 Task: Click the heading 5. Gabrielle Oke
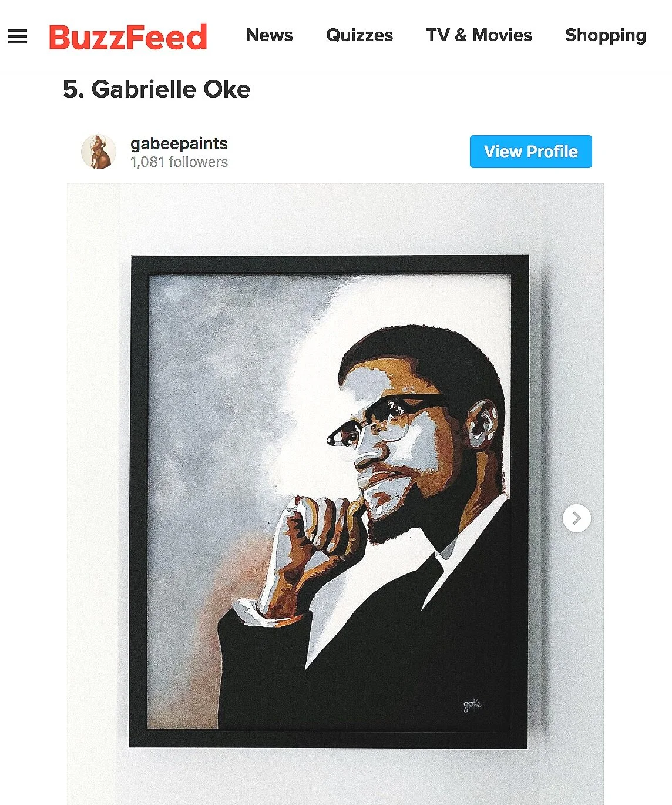coord(156,89)
